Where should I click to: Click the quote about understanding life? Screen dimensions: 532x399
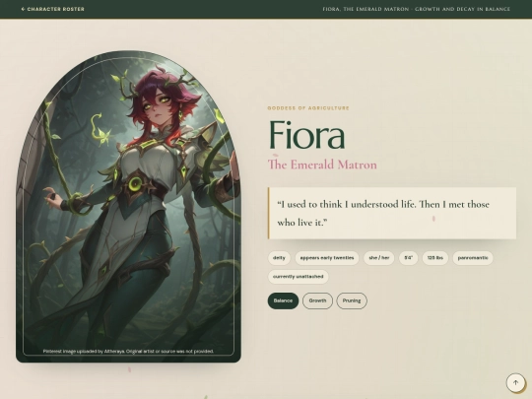[x=392, y=213]
